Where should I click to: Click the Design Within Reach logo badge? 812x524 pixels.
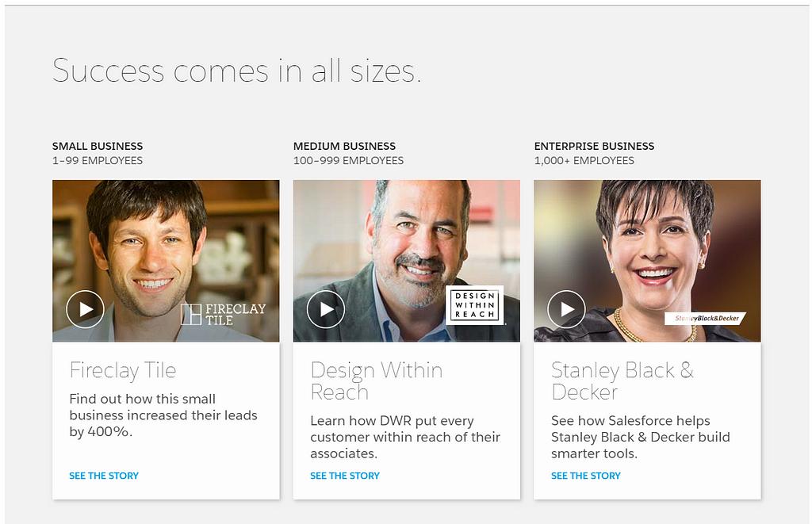pyautogui.click(x=474, y=305)
